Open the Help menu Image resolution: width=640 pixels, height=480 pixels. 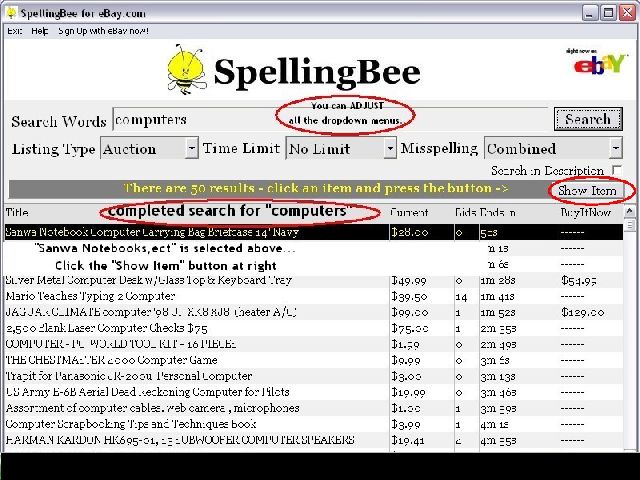click(x=40, y=31)
